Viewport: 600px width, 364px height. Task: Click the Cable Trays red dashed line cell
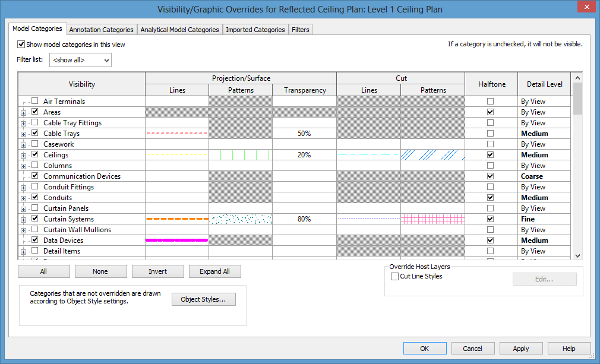point(177,134)
